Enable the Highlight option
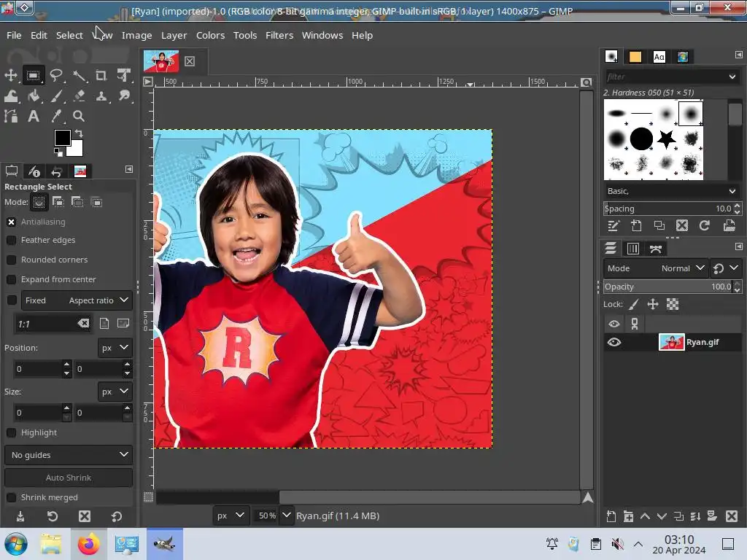 [12, 432]
